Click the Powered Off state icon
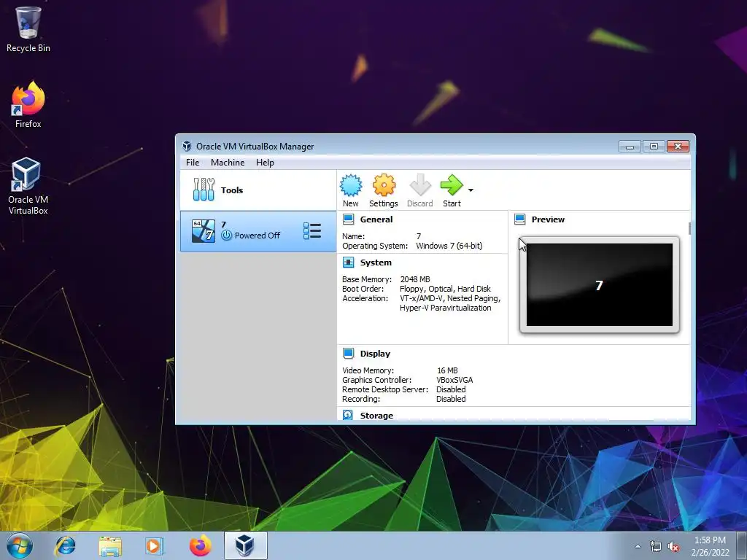Screen dimensions: 747x560 (x=227, y=236)
